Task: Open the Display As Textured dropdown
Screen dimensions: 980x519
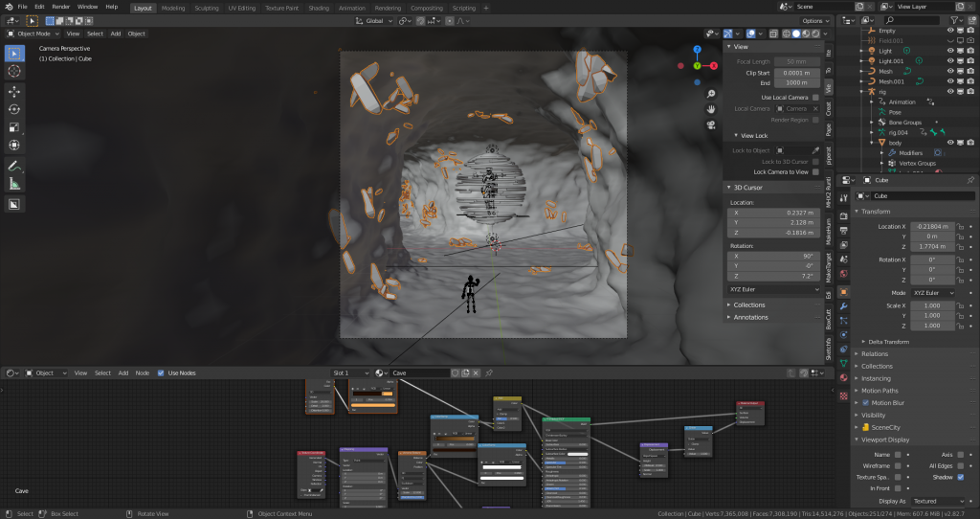Action: tap(939, 502)
